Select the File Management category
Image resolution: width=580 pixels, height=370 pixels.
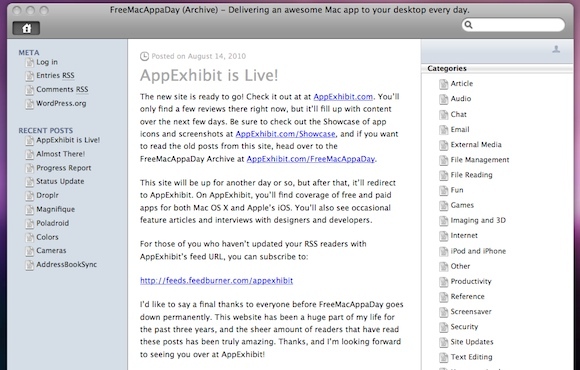480,160
